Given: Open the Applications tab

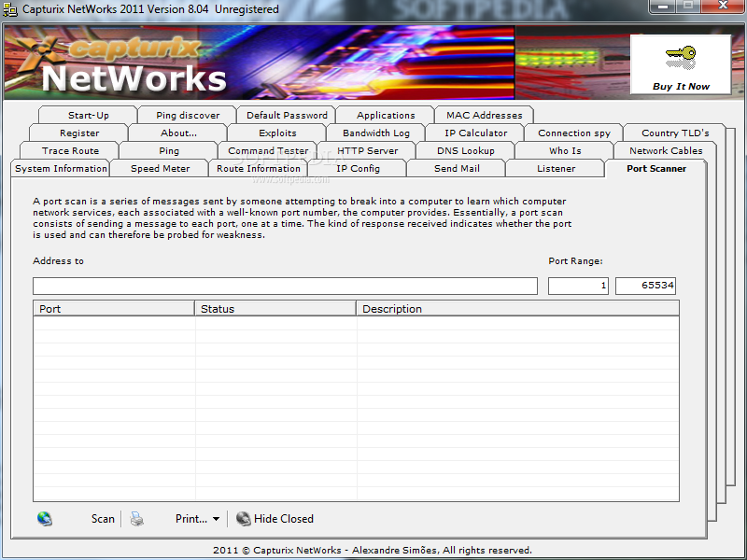Looking at the screenshot, I should (x=386, y=115).
